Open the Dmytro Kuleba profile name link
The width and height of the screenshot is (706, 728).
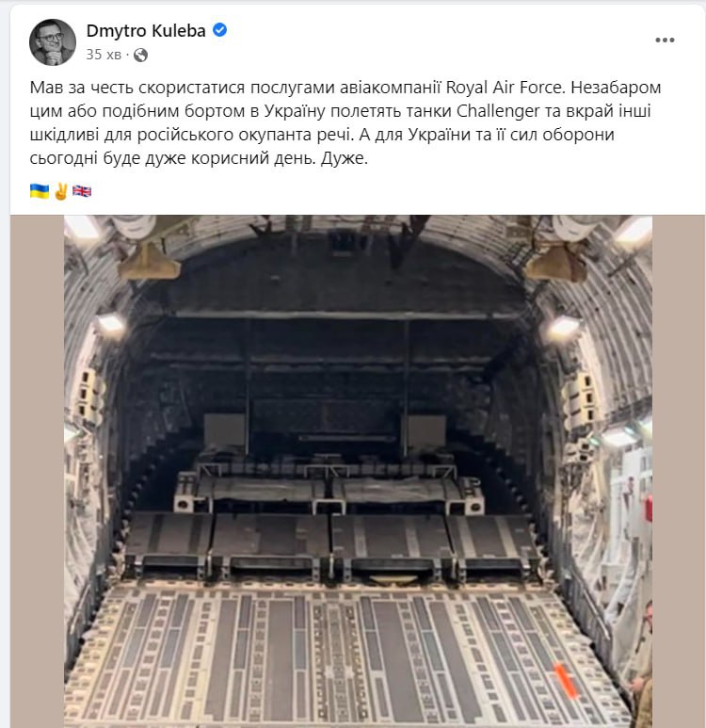tap(146, 30)
